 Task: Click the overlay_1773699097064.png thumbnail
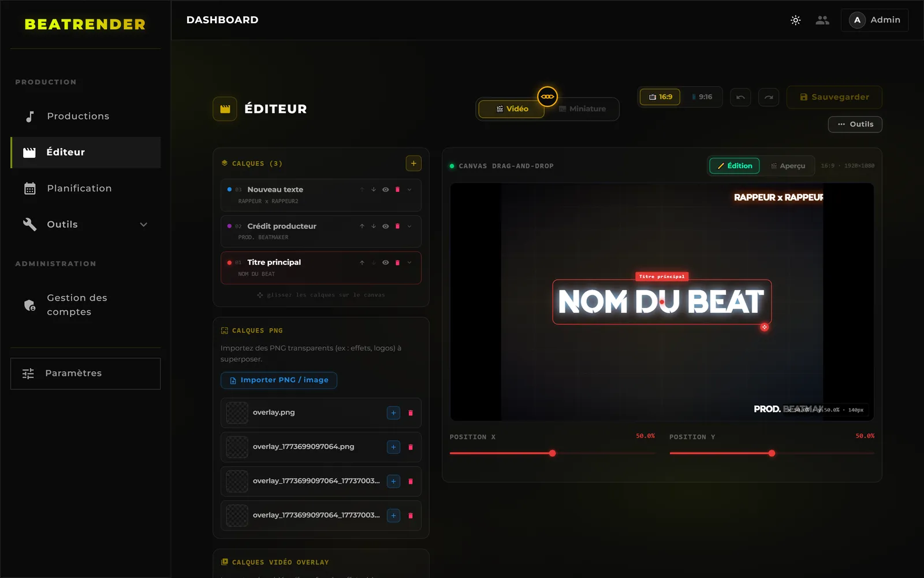(237, 447)
